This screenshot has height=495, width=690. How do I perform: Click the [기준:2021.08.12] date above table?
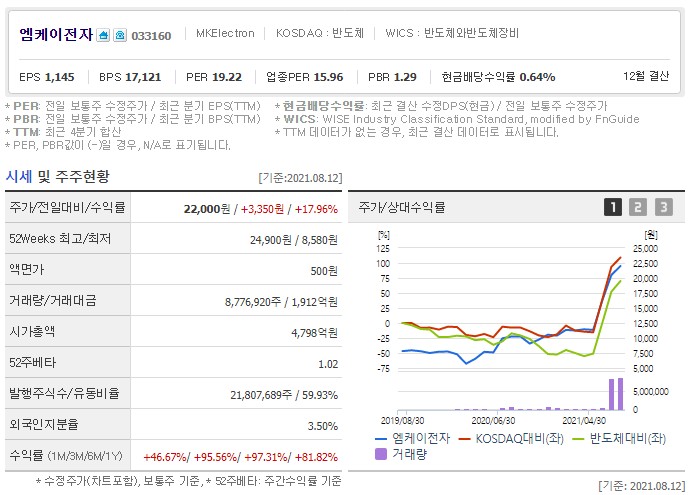point(300,178)
